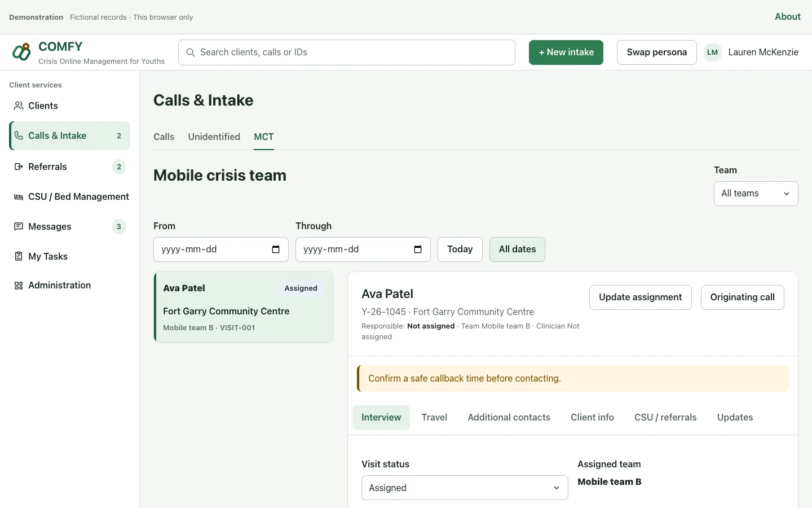Click the All dates button
This screenshot has height=508, width=812.
[517, 249]
